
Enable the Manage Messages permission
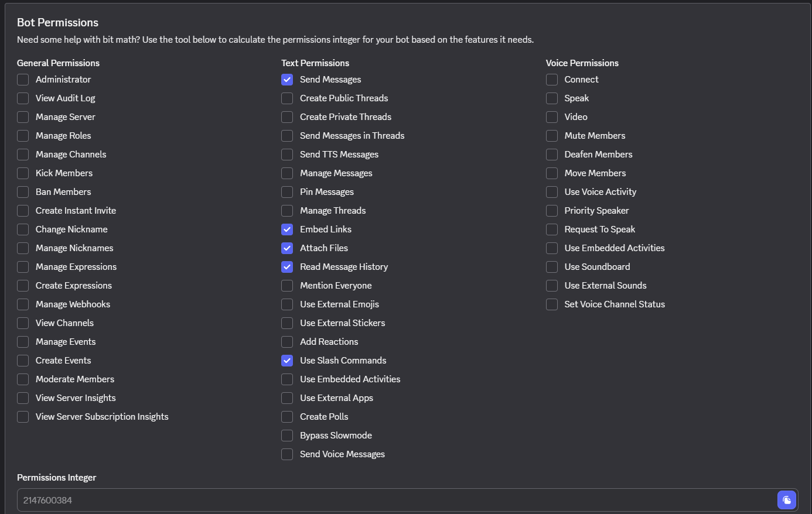(287, 173)
